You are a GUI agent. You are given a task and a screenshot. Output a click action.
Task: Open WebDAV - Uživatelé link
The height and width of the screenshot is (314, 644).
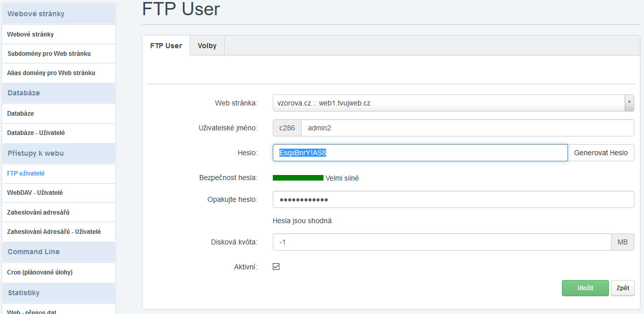pyautogui.click(x=35, y=193)
